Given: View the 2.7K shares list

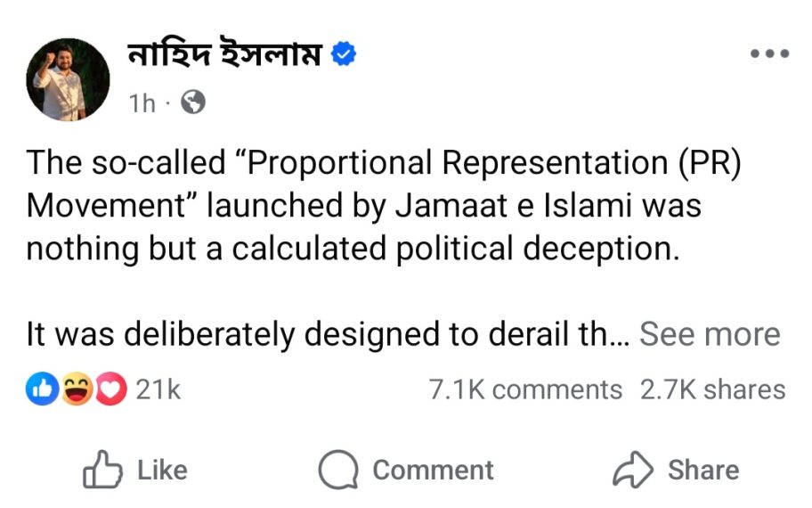Looking at the screenshot, I should click(712, 389).
